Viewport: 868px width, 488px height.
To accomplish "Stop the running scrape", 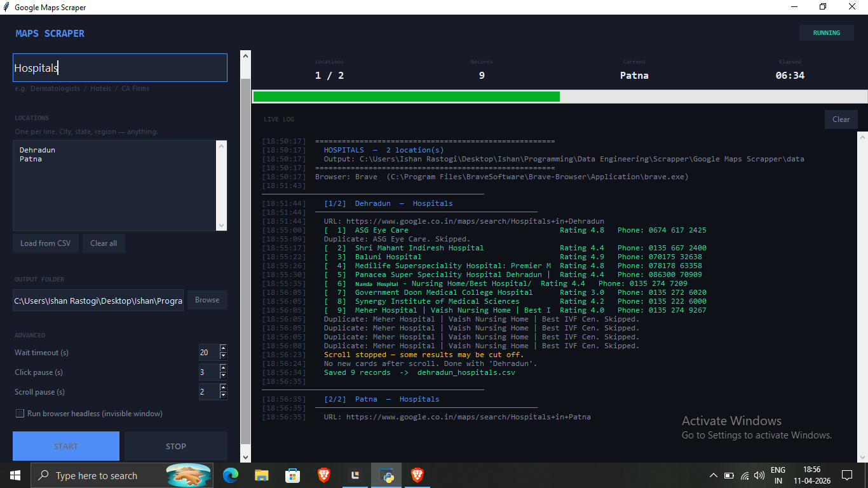I will (176, 446).
